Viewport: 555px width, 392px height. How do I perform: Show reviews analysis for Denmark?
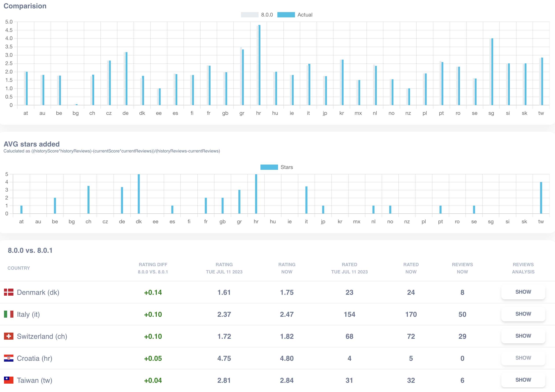523,292
